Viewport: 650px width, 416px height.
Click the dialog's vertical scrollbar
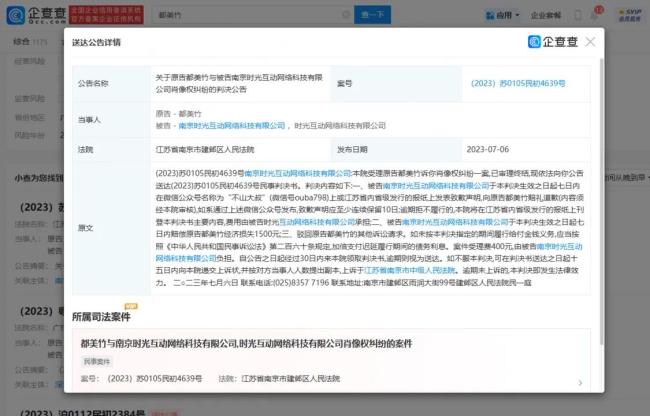[x=601, y=201]
